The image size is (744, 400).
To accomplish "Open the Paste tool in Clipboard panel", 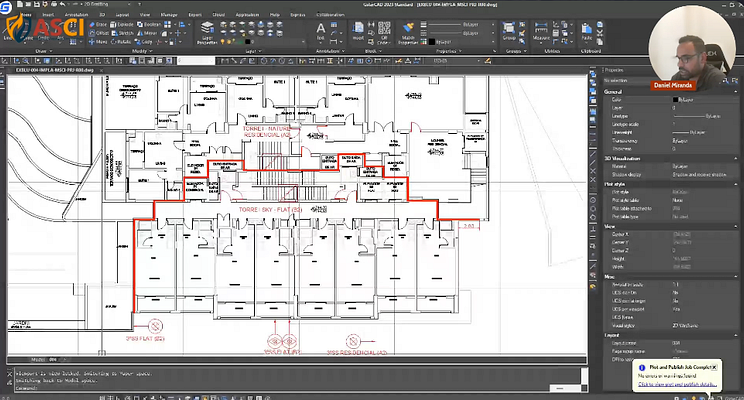I will (x=587, y=31).
